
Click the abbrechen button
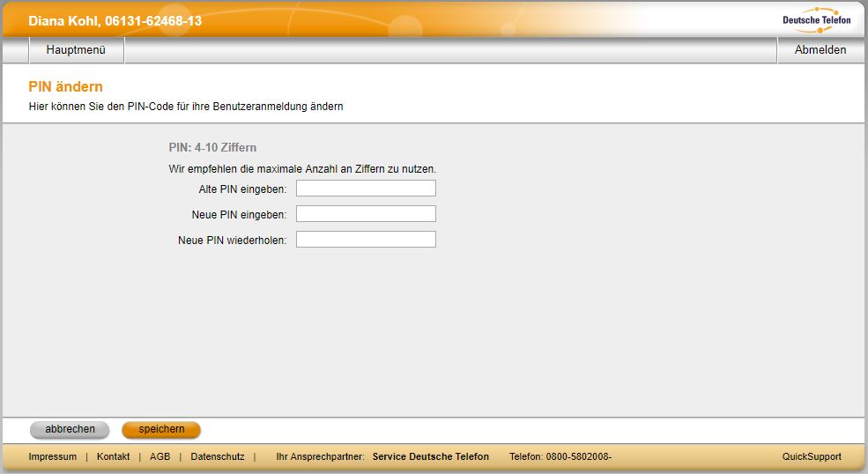click(70, 430)
